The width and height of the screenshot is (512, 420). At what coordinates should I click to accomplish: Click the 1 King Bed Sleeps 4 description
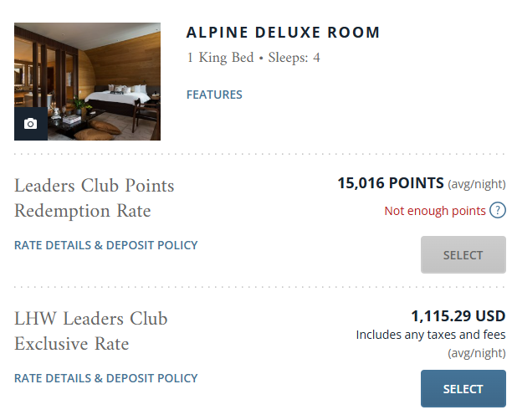pyautogui.click(x=253, y=58)
